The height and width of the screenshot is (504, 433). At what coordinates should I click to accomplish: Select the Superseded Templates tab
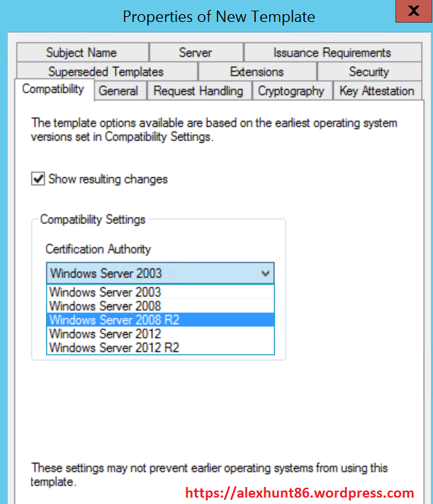(x=106, y=71)
